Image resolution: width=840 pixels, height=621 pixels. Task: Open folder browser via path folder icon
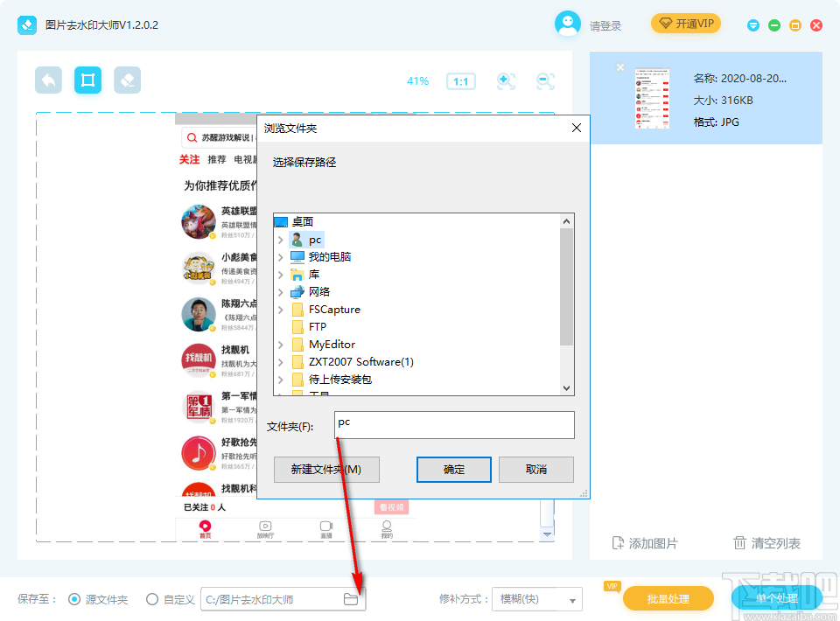(351, 597)
